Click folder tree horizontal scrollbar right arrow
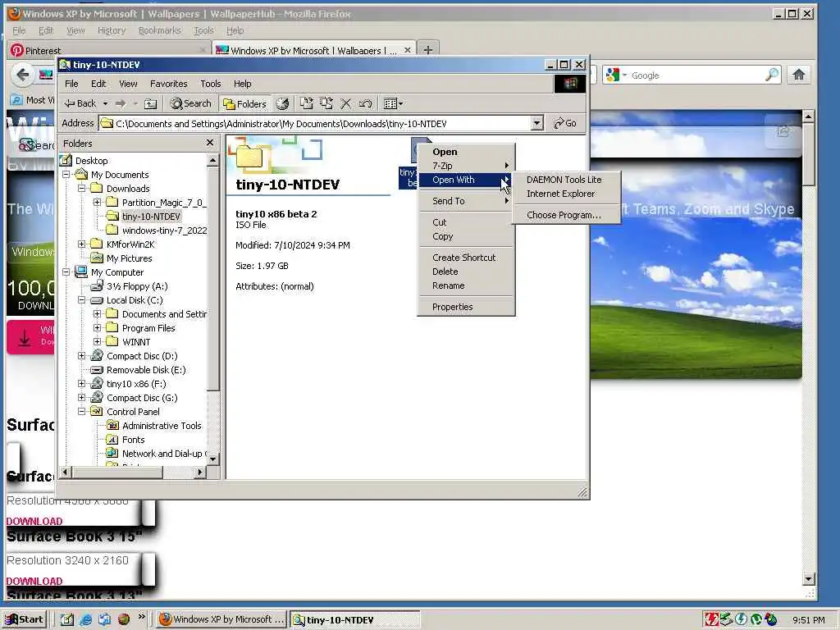The height and width of the screenshot is (630, 840). [200, 472]
